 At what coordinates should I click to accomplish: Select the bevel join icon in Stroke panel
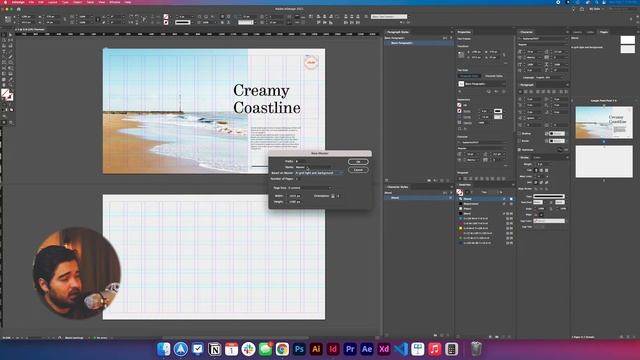[x=547, y=182]
